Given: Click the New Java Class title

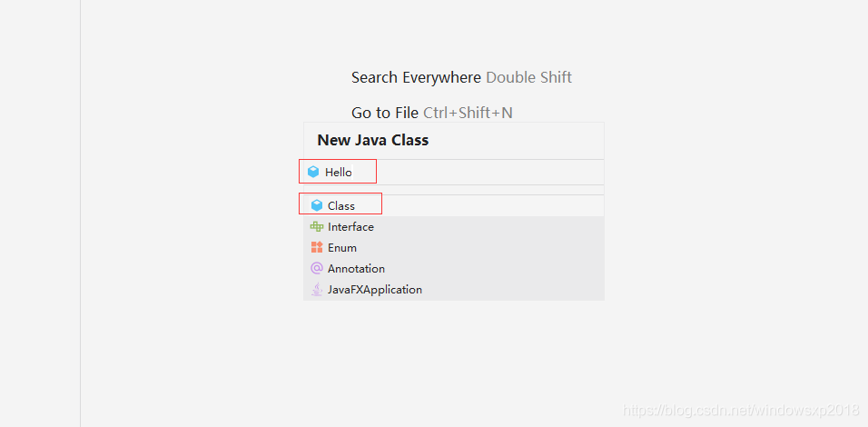Looking at the screenshot, I should 372,140.
